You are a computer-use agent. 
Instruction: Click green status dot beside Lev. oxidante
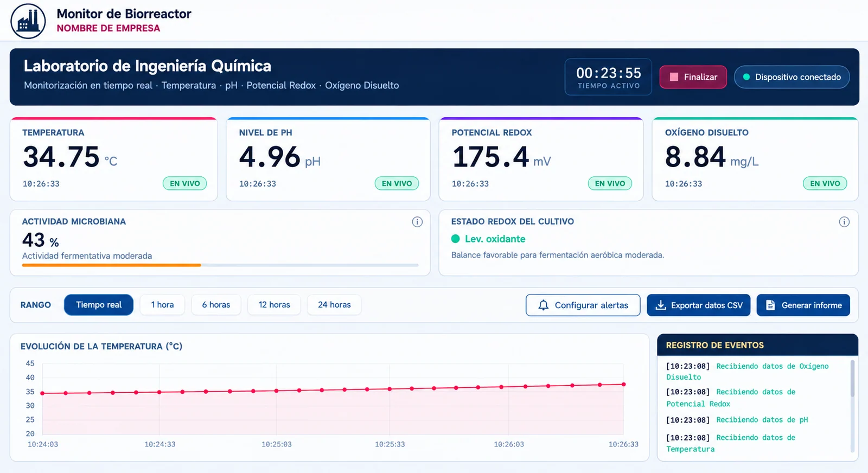(456, 239)
